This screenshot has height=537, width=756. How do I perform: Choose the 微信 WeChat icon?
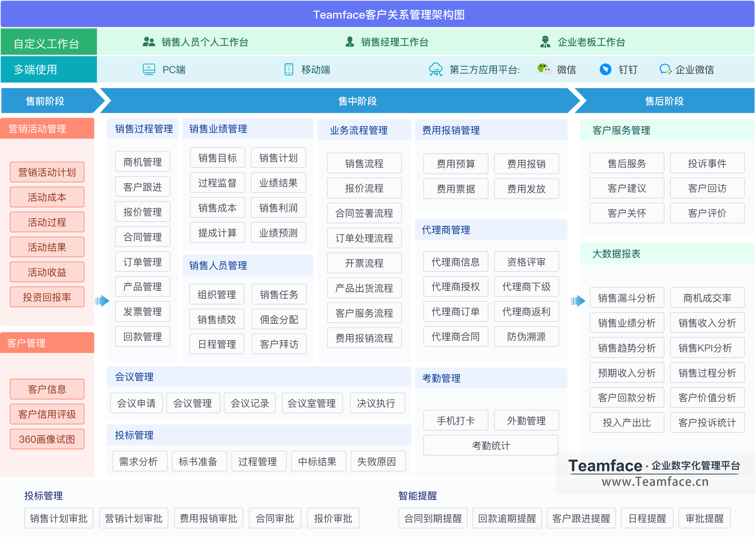(x=544, y=69)
